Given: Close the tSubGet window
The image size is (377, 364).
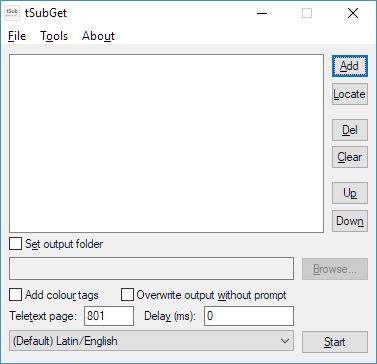Looking at the screenshot, I should 353,13.
